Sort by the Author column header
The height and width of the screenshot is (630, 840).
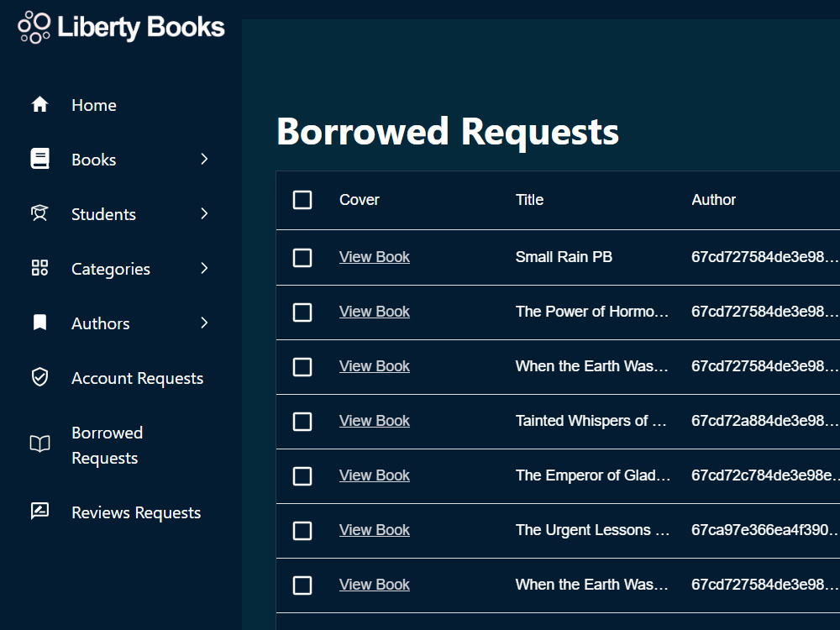[713, 200]
